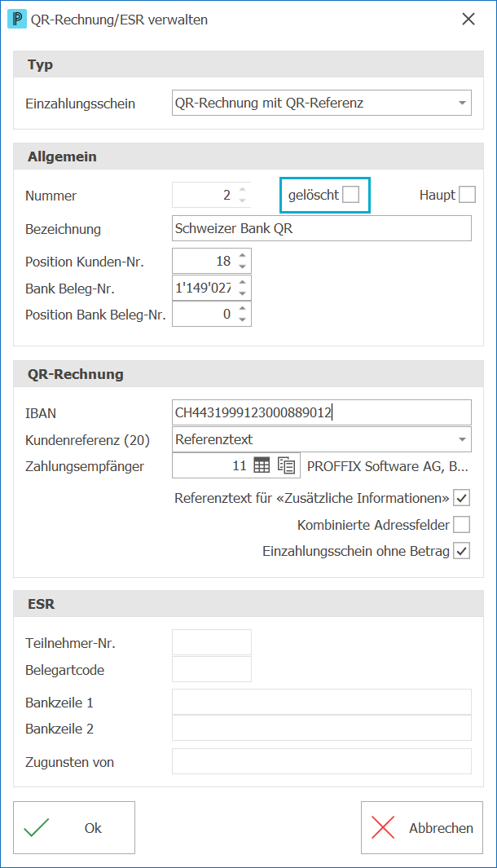Disable Einzahlungsschein ohne Betrag checkbox
The width and height of the screenshot is (497, 868).
[462, 551]
